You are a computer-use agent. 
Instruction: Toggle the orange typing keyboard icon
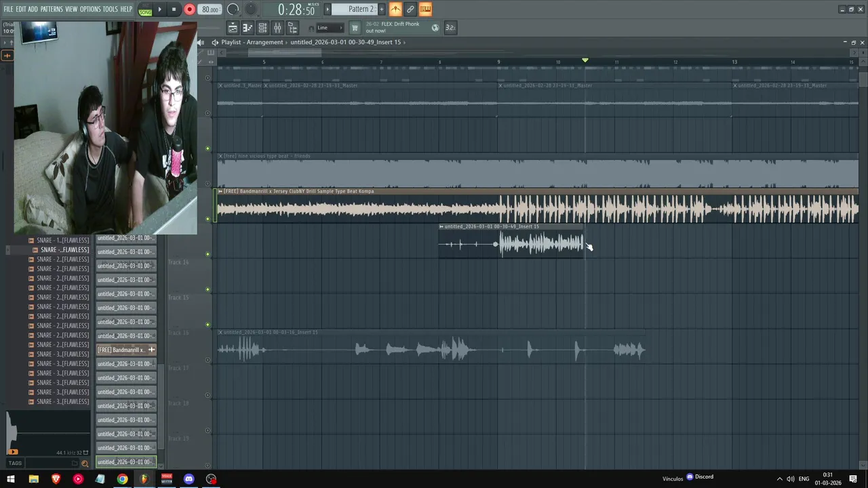pyautogui.click(x=425, y=9)
